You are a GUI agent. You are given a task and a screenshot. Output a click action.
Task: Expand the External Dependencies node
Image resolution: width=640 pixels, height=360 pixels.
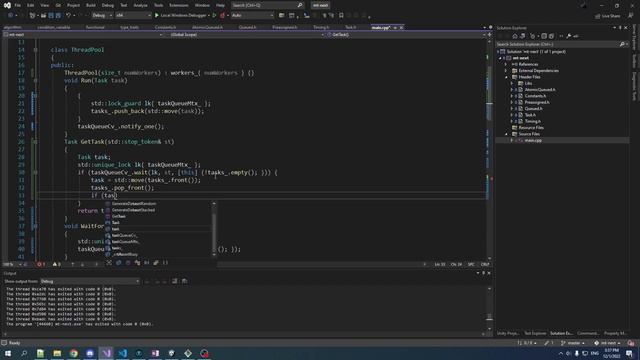506,71
